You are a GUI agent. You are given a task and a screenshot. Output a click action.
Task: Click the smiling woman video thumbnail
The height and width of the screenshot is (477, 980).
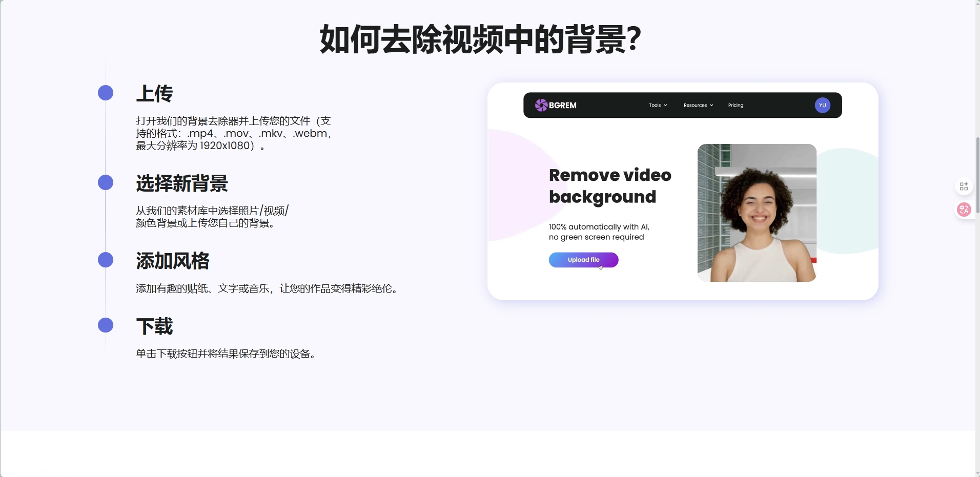[x=757, y=213]
